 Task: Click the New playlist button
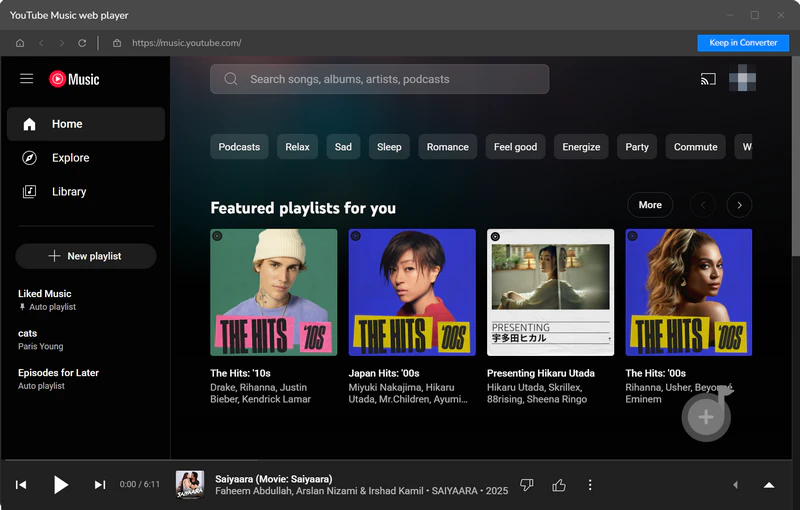(86, 256)
